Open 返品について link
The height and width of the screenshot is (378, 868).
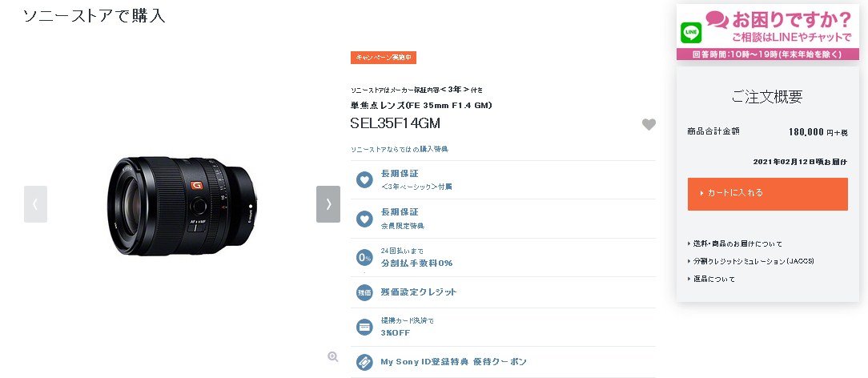click(x=711, y=279)
